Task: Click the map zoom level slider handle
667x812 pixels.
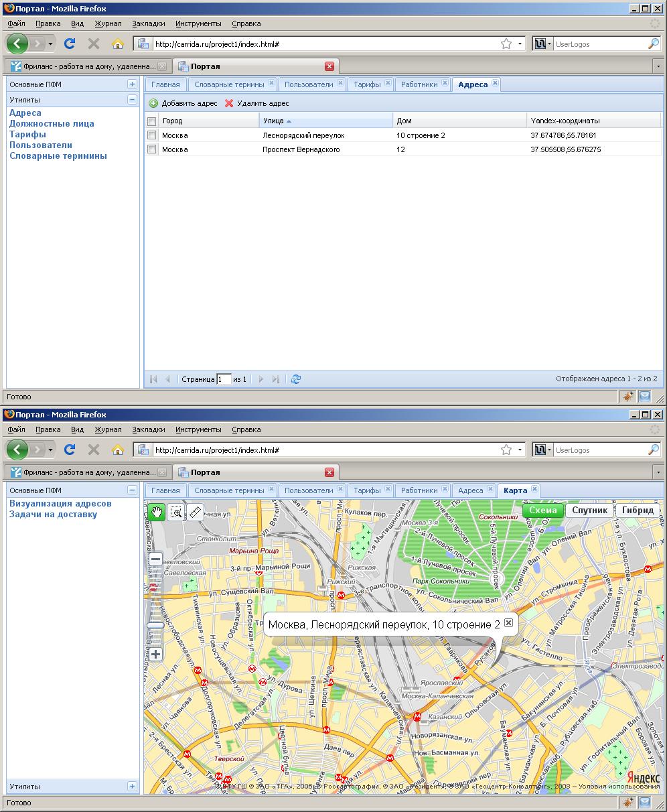Action: [155, 626]
